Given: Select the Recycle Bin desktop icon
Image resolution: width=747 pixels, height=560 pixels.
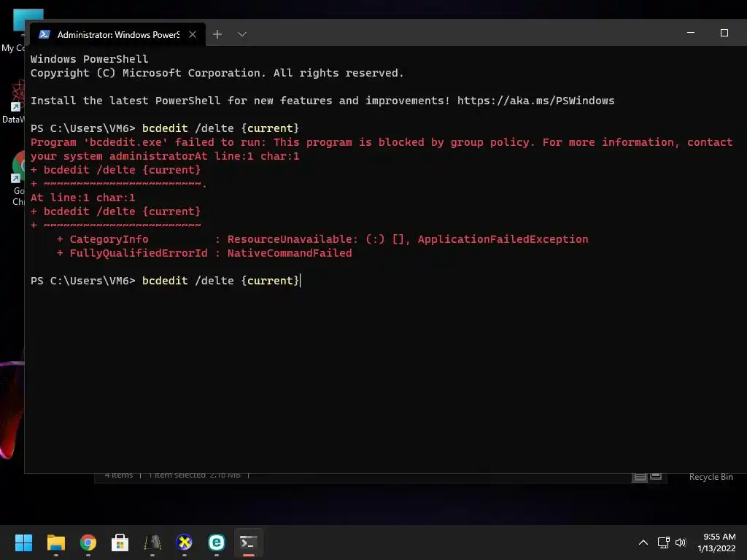Looking at the screenshot, I should tap(711, 477).
